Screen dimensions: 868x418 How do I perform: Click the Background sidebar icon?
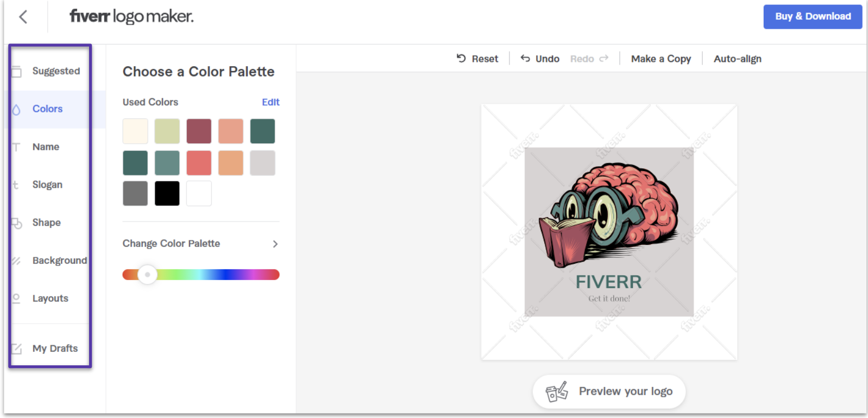point(16,261)
